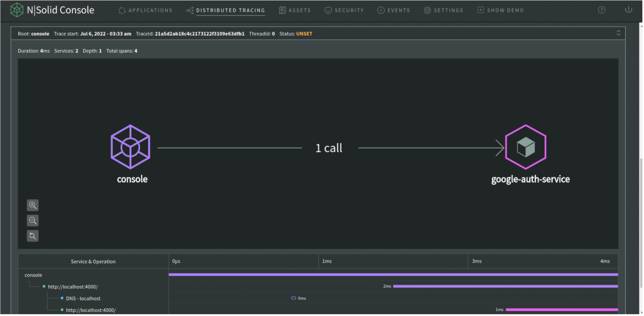This screenshot has width=644, height=316.
Task: Select the purple console service node
Action: (131, 147)
